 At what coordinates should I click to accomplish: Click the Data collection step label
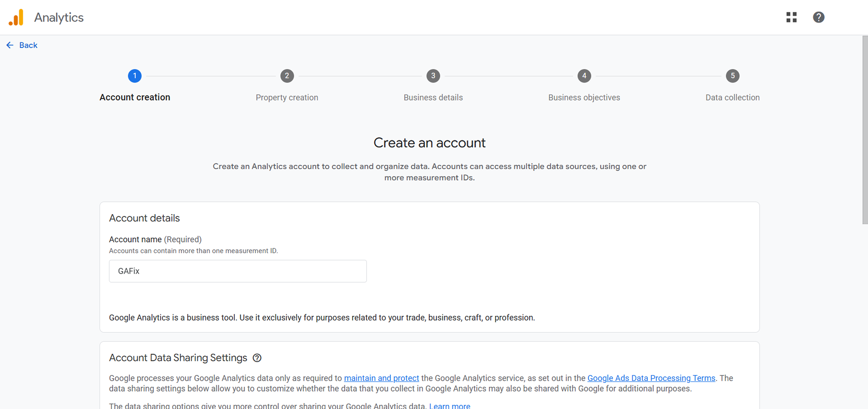(x=733, y=98)
